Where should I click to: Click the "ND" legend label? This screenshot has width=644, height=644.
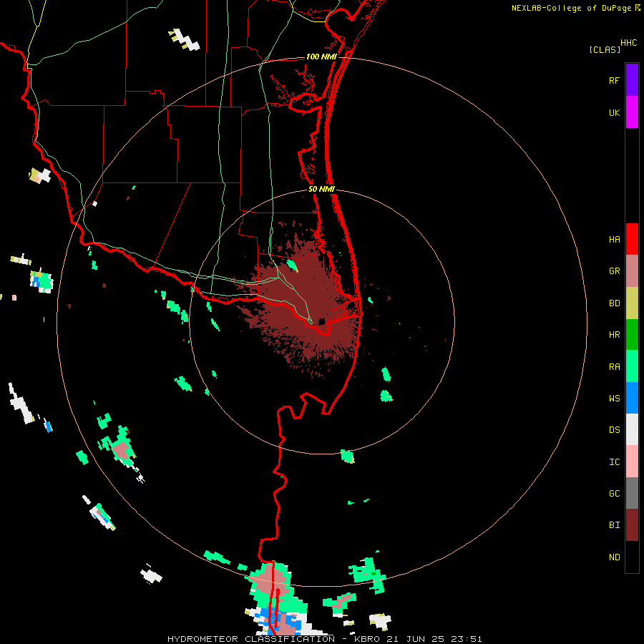pos(614,557)
